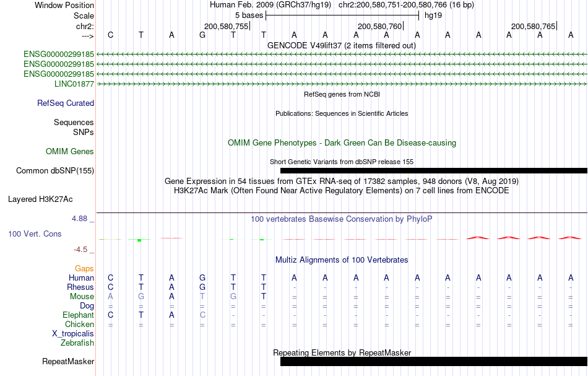The height and width of the screenshot is (376, 588).
Task: Click the Layered H3K27Ac track label
Action: pos(40,199)
